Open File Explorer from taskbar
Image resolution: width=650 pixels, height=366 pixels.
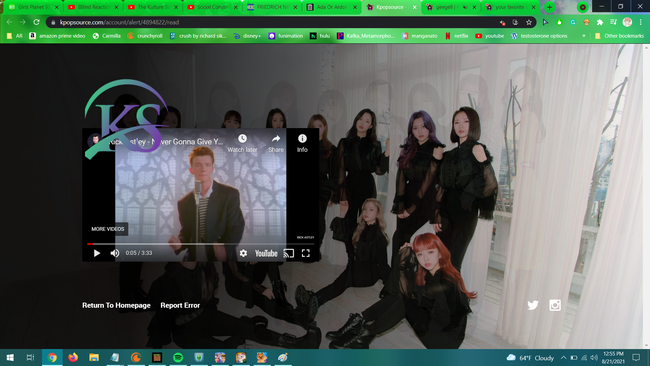tap(94, 357)
